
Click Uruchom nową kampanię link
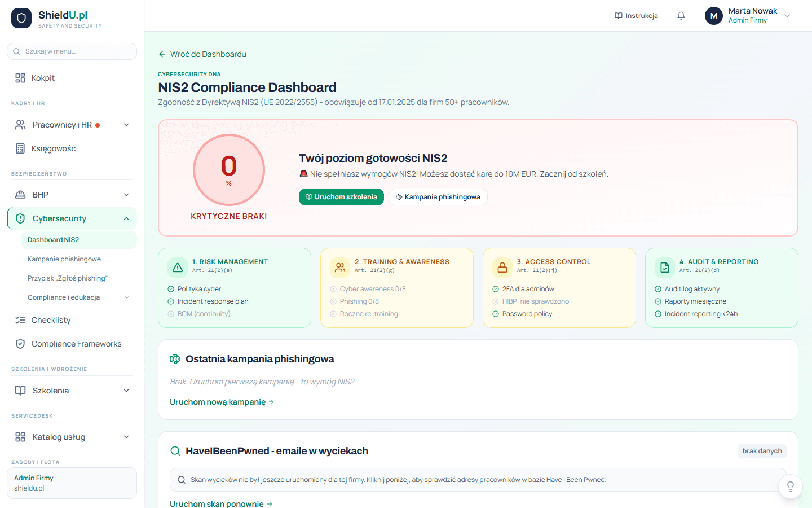tap(222, 402)
